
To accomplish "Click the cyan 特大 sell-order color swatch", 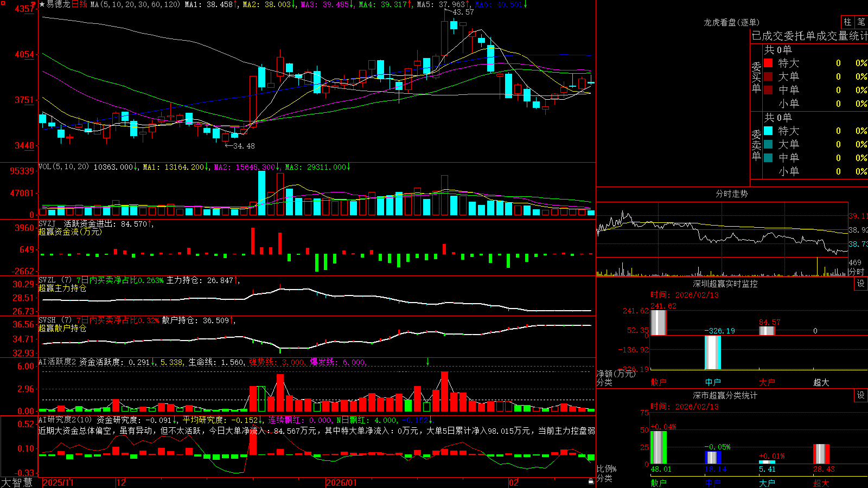I will (768, 131).
